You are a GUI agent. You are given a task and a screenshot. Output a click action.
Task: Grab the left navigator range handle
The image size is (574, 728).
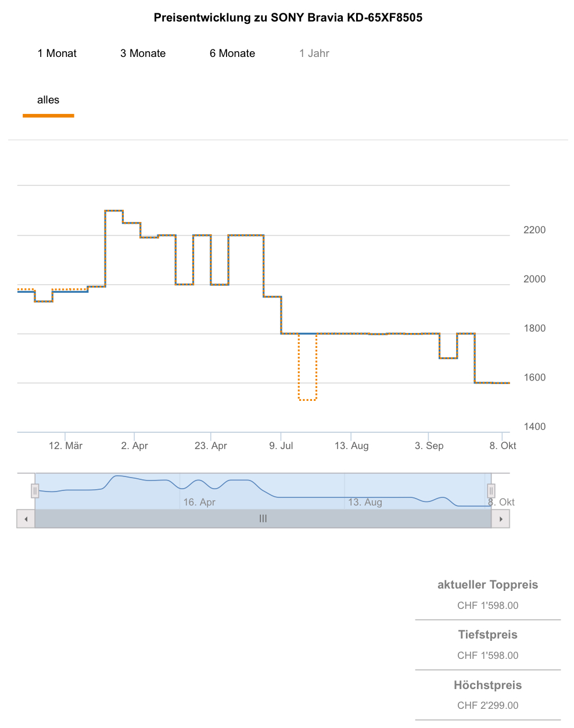click(35, 491)
